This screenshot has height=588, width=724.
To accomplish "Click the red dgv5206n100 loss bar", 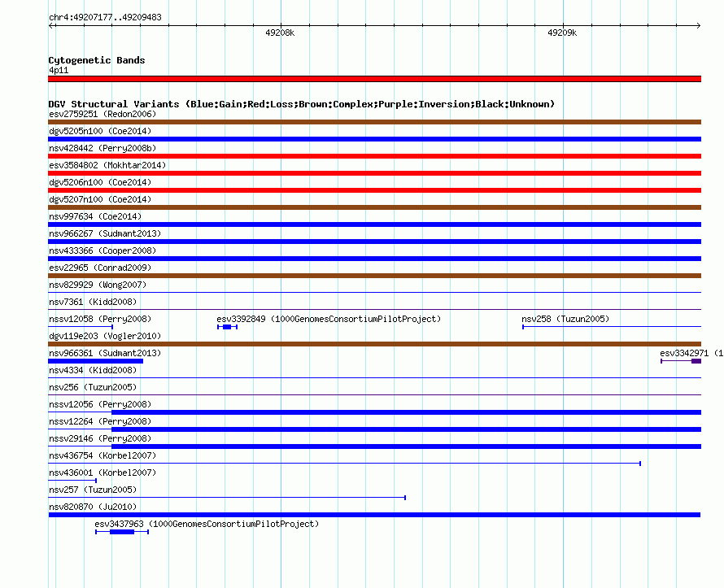I will 374,190.
